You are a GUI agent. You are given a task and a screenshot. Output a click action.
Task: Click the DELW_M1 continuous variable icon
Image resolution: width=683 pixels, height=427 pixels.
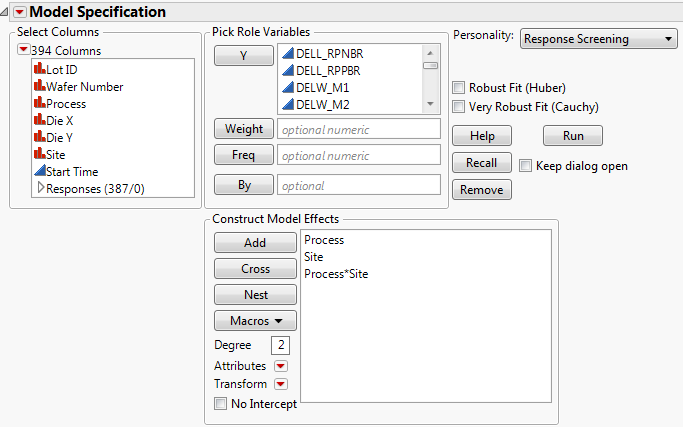(287, 87)
